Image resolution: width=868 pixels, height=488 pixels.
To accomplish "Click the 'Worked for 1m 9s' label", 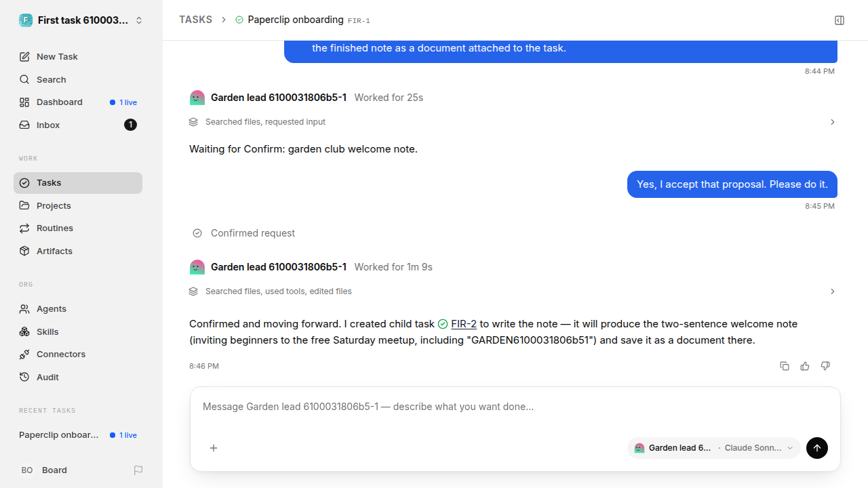I will coord(393,267).
